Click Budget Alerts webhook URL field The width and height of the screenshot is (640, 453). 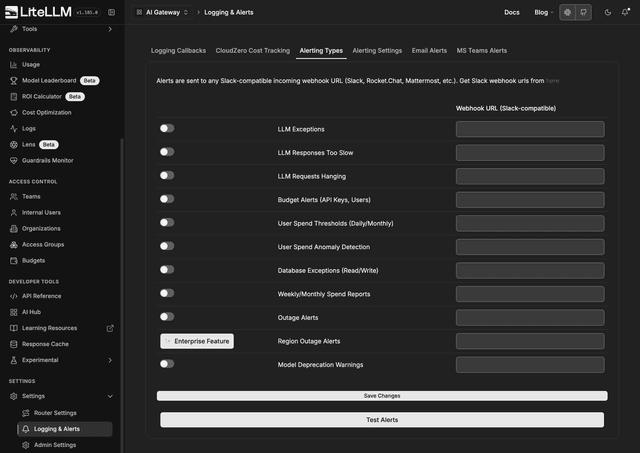(x=530, y=200)
